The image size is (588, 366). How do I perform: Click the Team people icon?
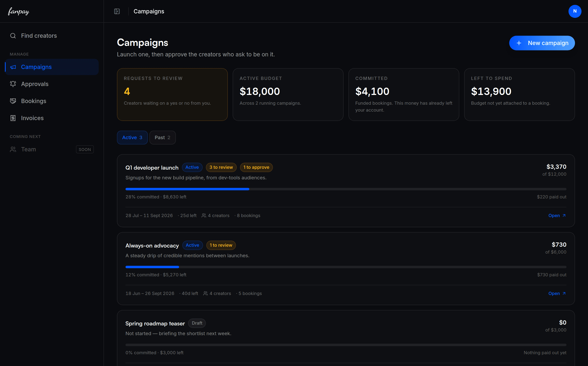[x=13, y=149]
